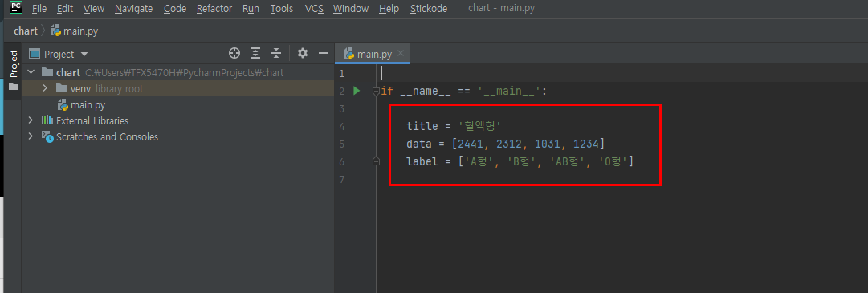This screenshot has width=868, height=293.
Task: Click the fold end marker on line 6
Action: click(x=377, y=161)
